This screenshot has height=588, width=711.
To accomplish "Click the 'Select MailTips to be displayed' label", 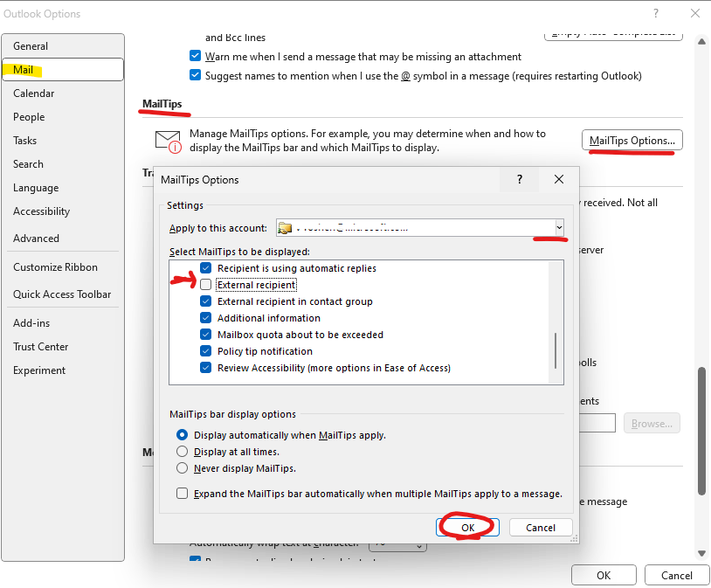I will 239,252.
